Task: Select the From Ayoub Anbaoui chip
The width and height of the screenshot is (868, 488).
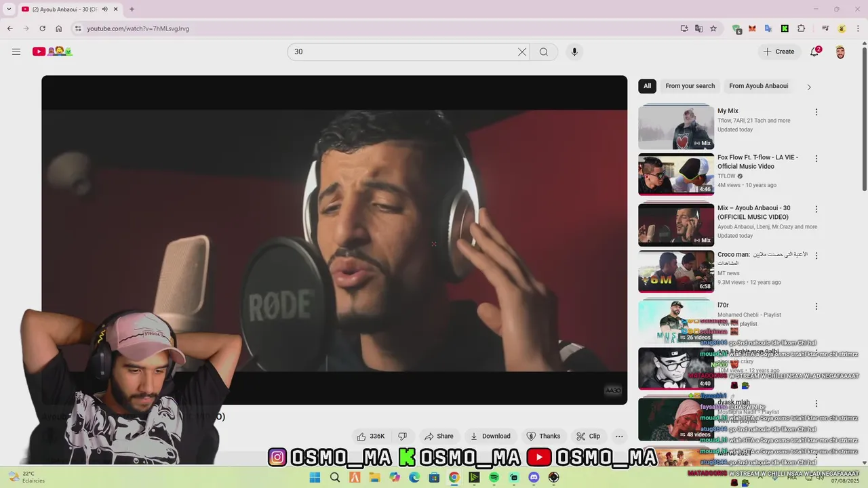Action: pyautogui.click(x=758, y=86)
